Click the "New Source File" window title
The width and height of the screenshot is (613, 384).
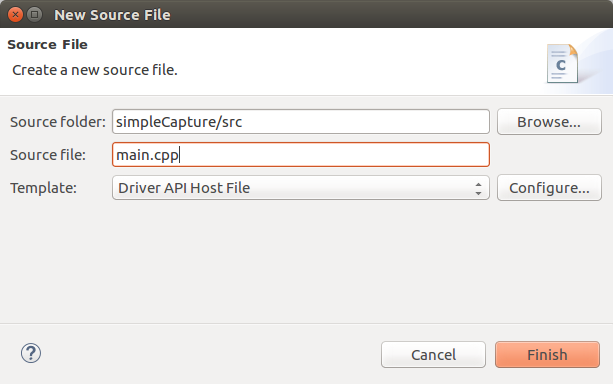[112, 15]
